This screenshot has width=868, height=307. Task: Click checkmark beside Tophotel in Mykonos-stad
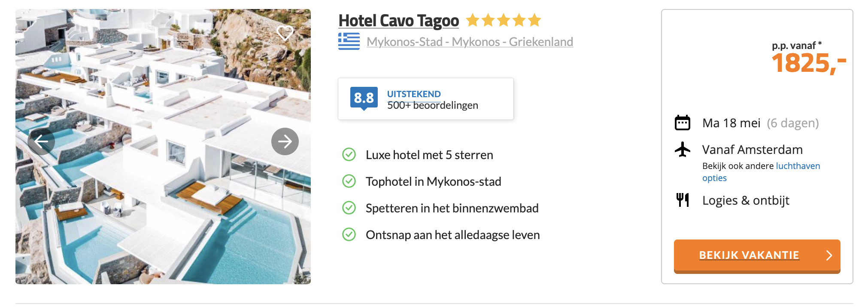coord(349,181)
